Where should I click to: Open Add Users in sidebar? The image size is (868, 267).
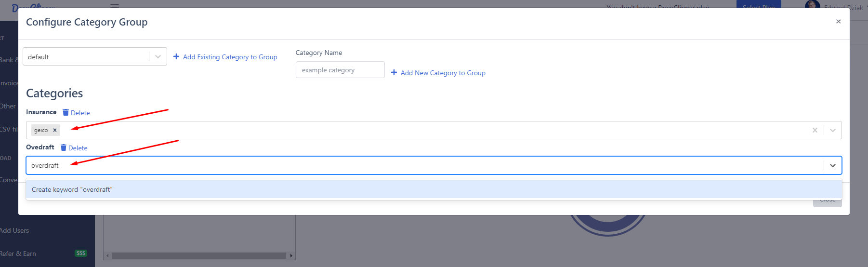click(14, 230)
